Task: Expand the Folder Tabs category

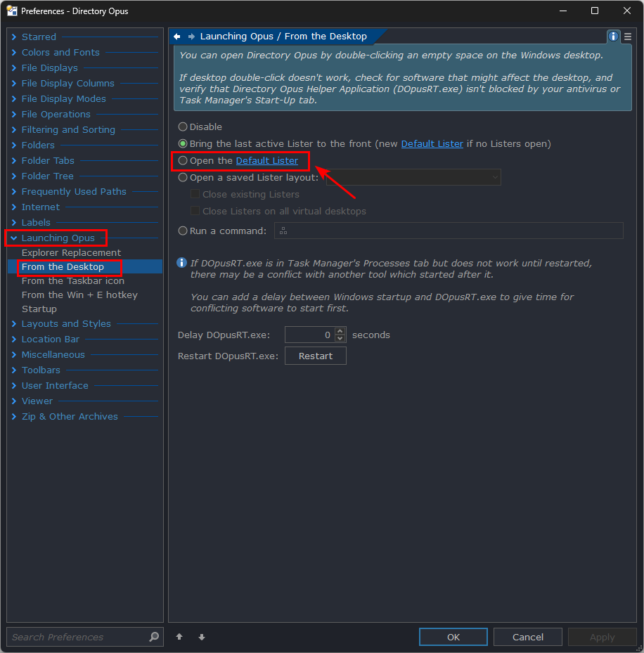Action: 14,160
